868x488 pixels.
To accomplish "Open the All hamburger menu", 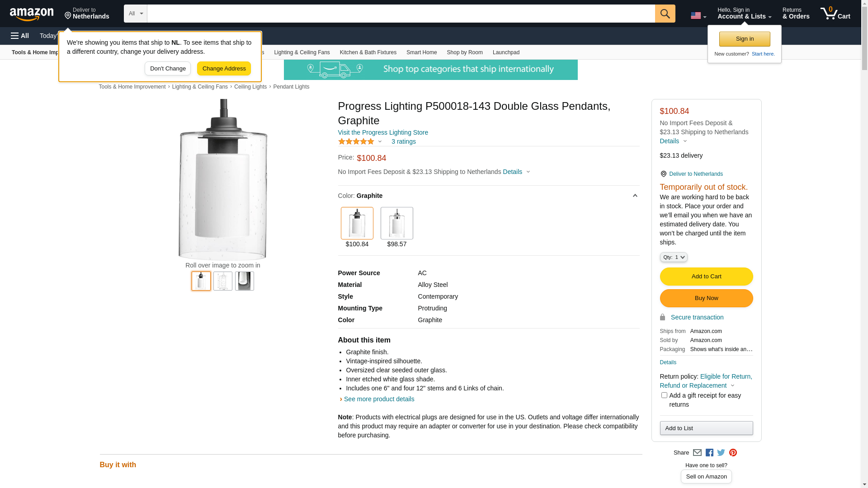I will point(20,36).
